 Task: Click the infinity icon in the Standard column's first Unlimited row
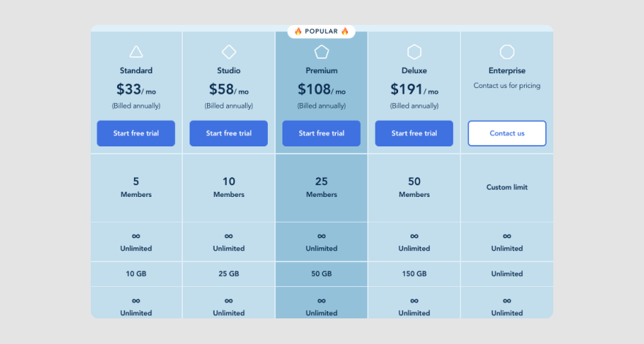[136, 236]
